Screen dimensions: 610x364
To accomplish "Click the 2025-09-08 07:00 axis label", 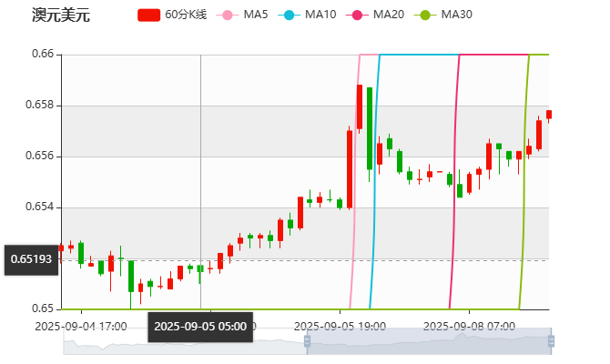I will tap(469, 327).
